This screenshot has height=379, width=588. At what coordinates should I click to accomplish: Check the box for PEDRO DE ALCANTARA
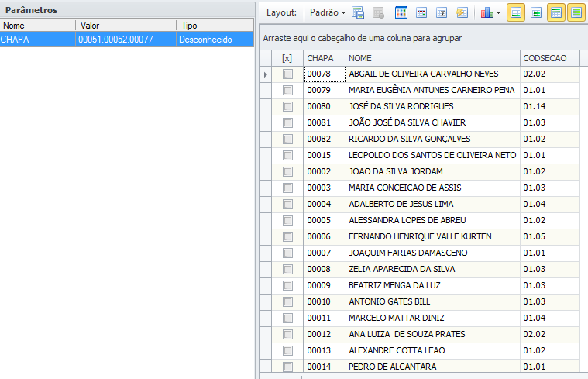coord(287,367)
